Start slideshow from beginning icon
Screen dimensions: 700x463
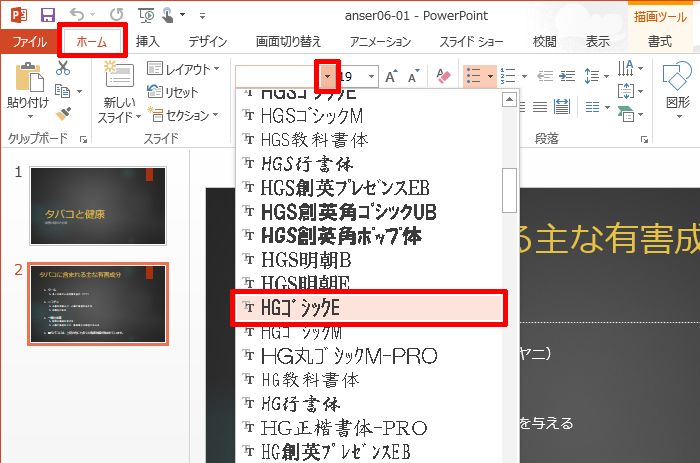click(x=146, y=16)
